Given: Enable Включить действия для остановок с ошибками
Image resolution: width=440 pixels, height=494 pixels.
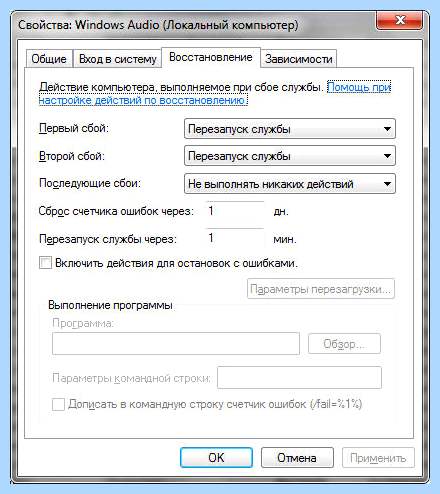Looking at the screenshot, I should [x=45, y=263].
